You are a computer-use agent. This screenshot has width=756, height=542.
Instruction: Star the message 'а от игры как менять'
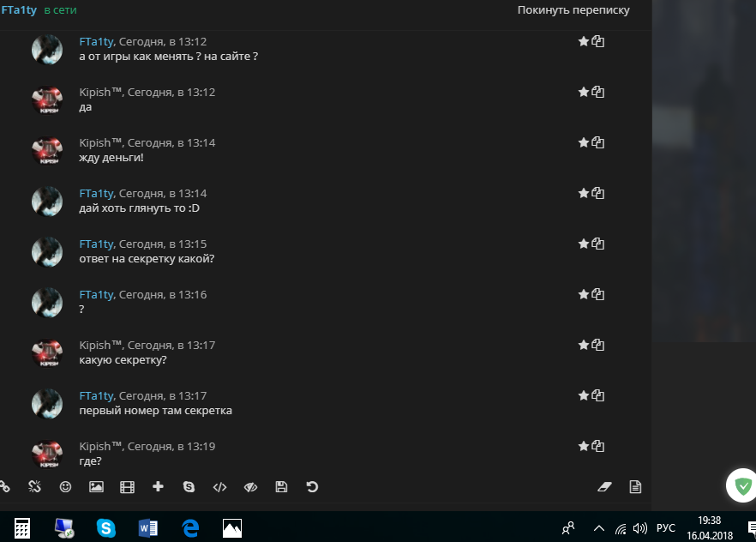coord(584,41)
